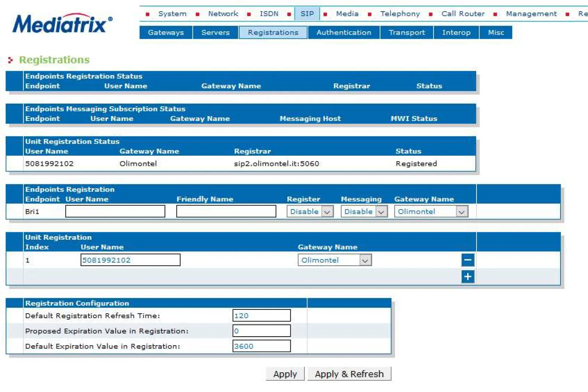Open the Messaging dropdown for Bri1

[x=364, y=211]
